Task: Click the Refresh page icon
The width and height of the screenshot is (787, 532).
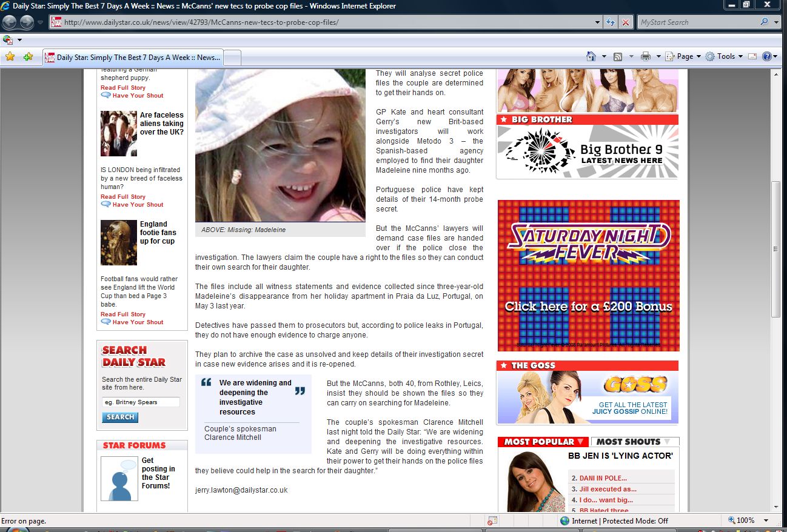Action: [x=611, y=22]
